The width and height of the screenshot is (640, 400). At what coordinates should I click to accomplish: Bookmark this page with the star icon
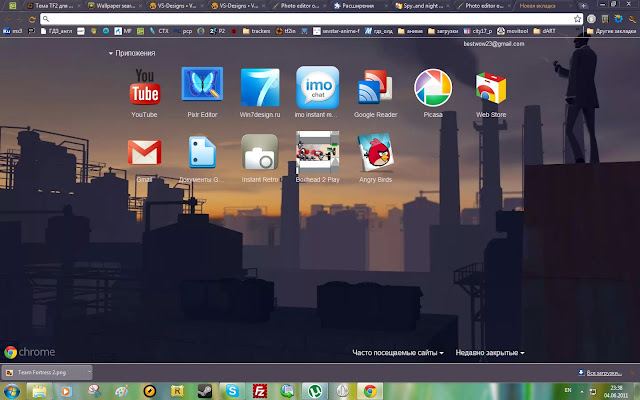coord(577,19)
